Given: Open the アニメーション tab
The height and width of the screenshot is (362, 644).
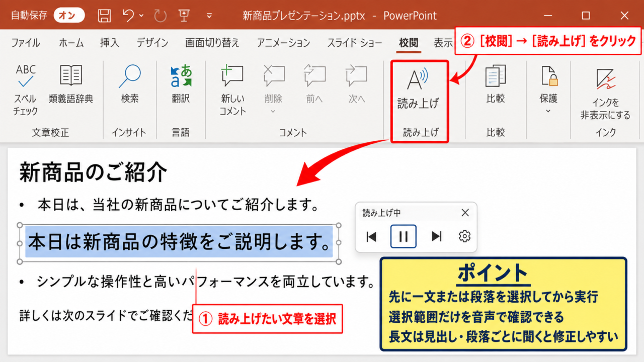Looking at the screenshot, I should coord(284,43).
